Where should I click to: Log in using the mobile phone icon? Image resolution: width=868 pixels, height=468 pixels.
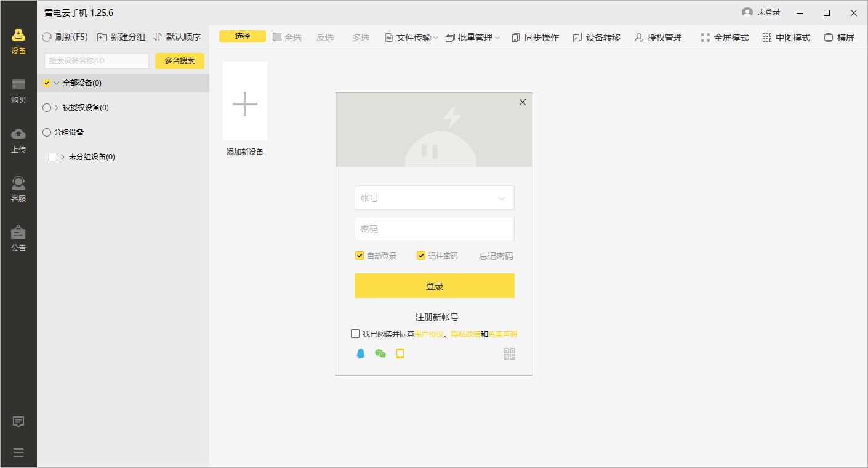(400, 353)
